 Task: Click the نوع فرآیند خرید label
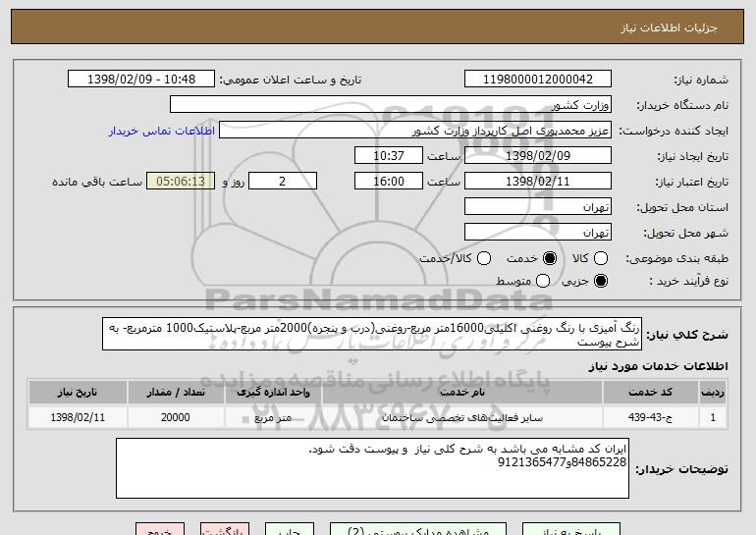pos(688,281)
